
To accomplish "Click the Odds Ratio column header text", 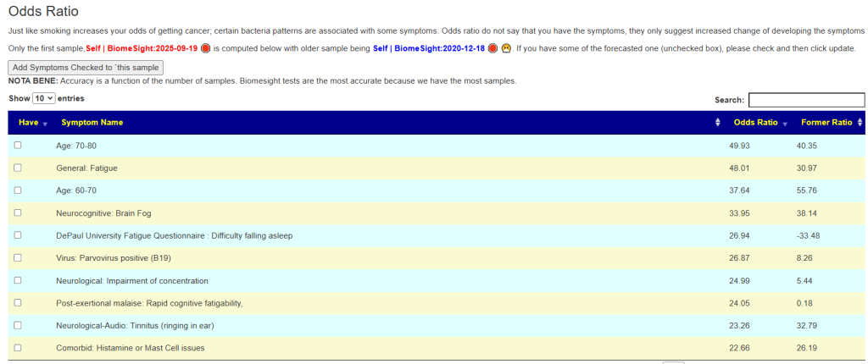I will pyautogui.click(x=755, y=123).
